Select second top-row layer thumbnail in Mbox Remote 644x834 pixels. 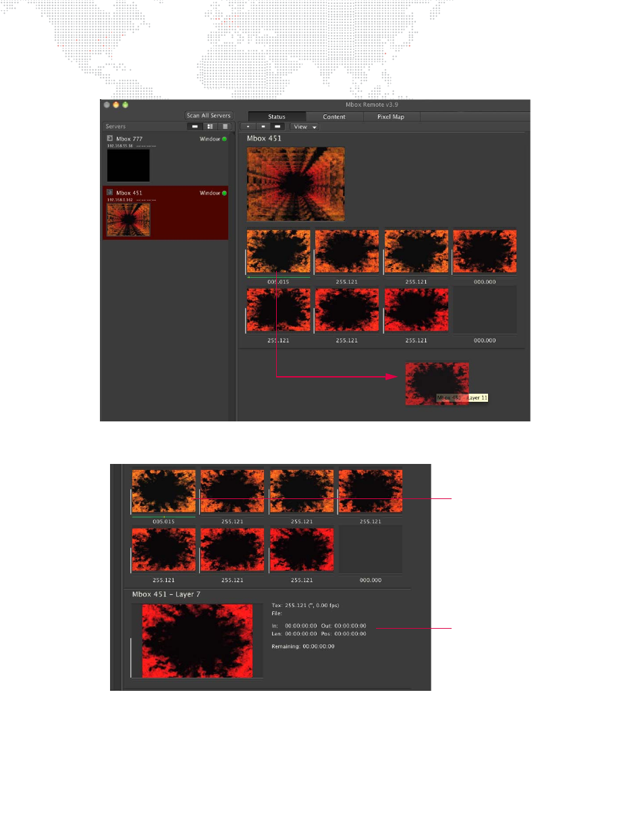[x=347, y=251]
